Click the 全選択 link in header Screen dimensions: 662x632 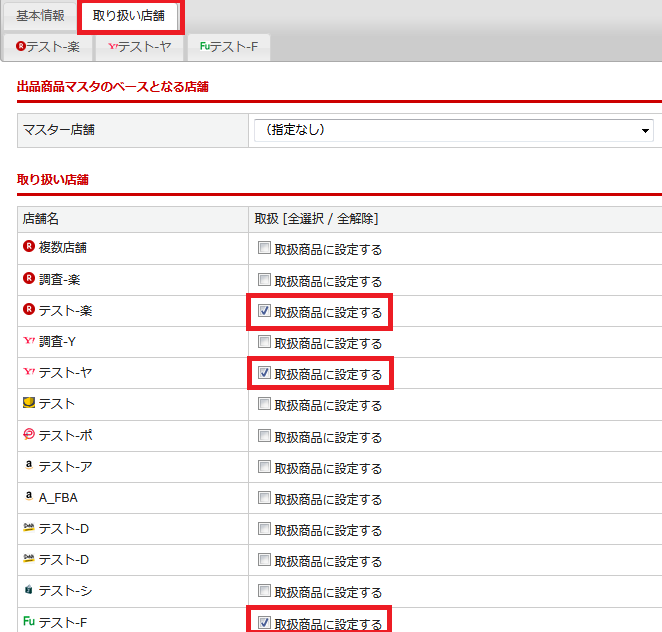pos(306,219)
